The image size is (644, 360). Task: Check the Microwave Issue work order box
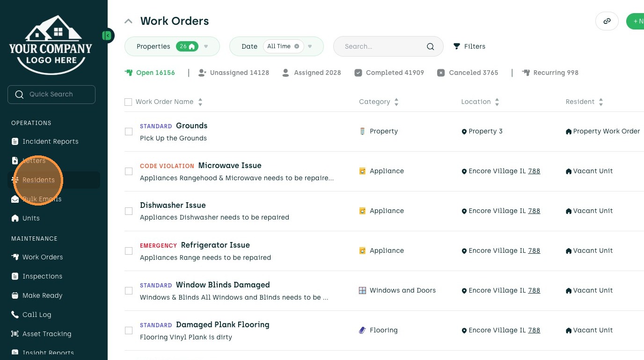(129, 171)
